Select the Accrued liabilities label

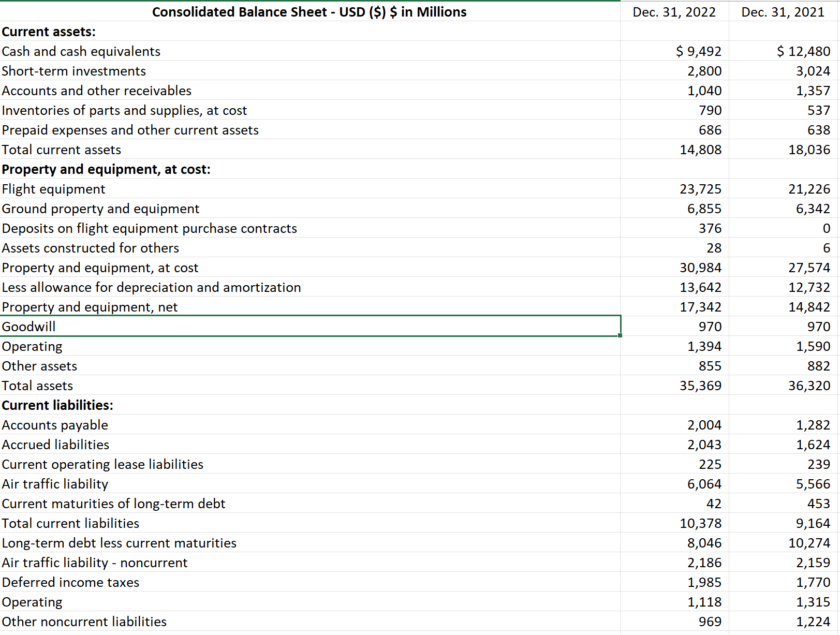tap(56, 445)
